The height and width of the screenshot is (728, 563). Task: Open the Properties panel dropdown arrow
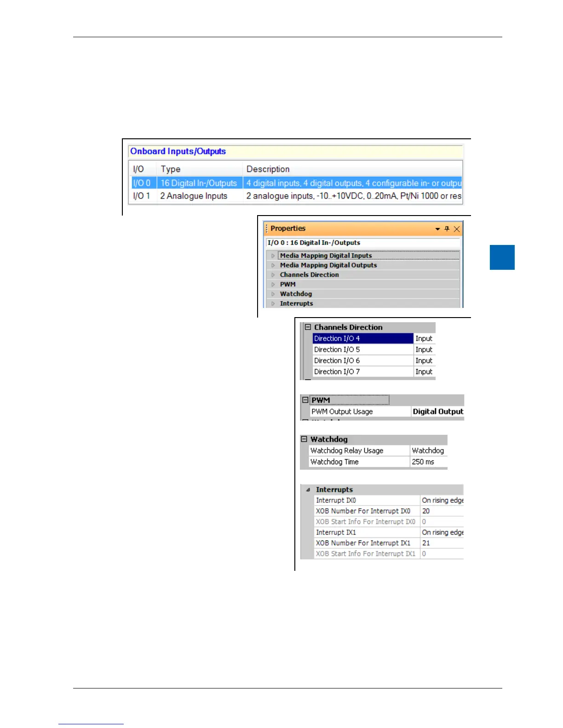[x=437, y=229]
